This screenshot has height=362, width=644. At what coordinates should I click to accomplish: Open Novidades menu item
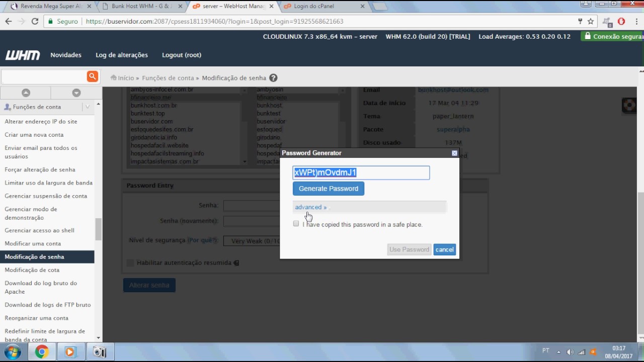[x=66, y=55]
